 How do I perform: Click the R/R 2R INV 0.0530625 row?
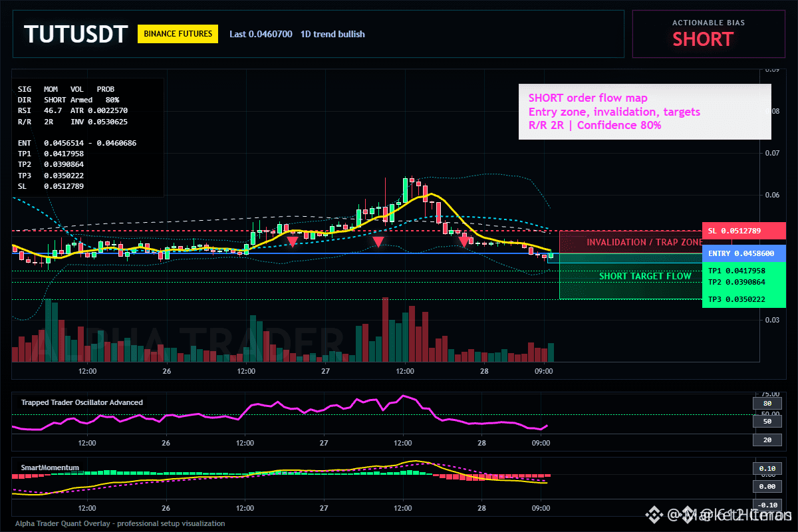coord(72,121)
